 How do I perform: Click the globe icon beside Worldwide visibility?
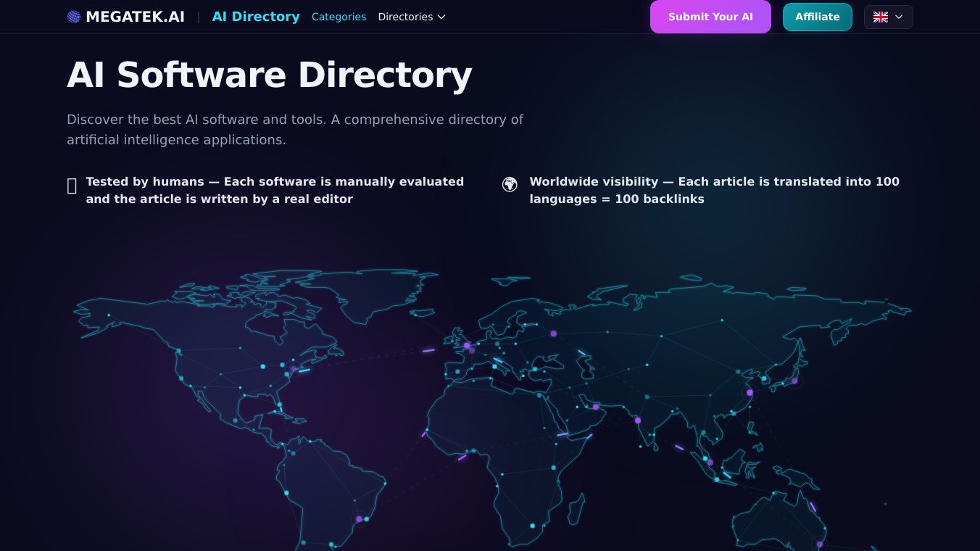point(510,184)
